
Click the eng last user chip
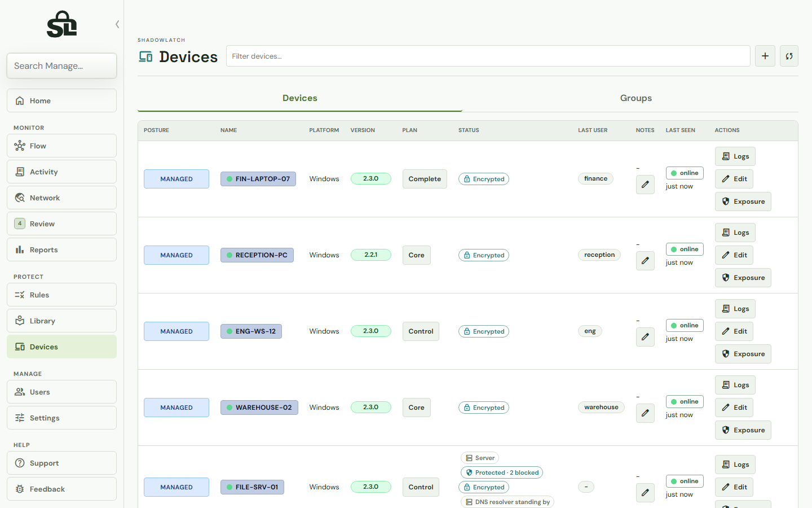[590, 331]
